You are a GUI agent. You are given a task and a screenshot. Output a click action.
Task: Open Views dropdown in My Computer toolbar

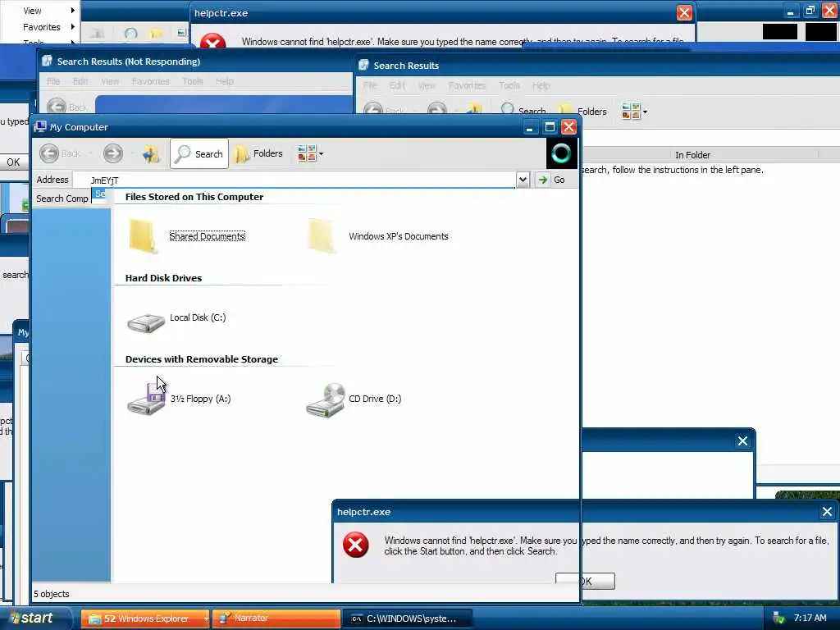(310, 153)
